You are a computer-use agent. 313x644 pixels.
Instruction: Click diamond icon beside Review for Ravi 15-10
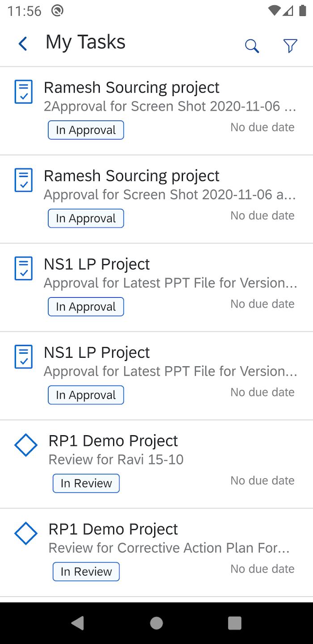click(x=25, y=445)
